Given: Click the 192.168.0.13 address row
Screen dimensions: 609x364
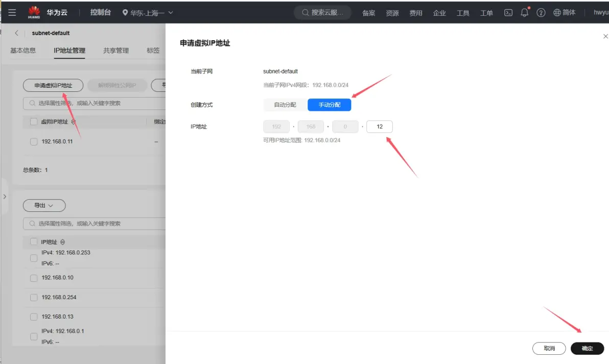Looking at the screenshot, I should pyautogui.click(x=58, y=317).
